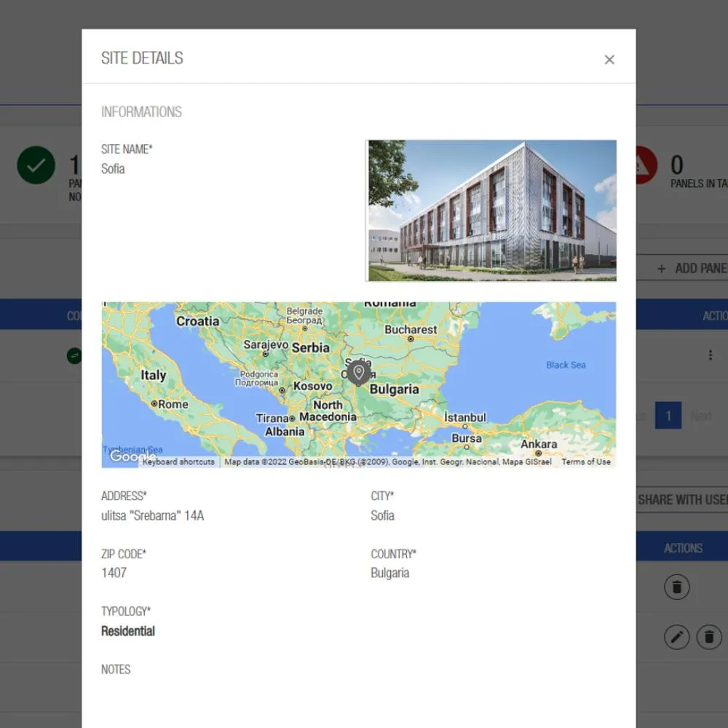The image size is (728, 728).
Task: Click the Sofia location pin on map
Action: coord(358,373)
